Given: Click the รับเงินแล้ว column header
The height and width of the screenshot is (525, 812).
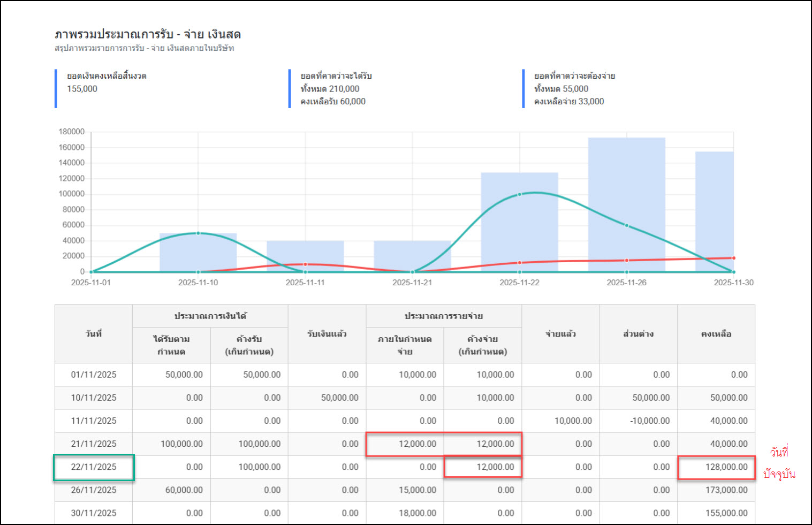Looking at the screenshot, I should point(327,334).
